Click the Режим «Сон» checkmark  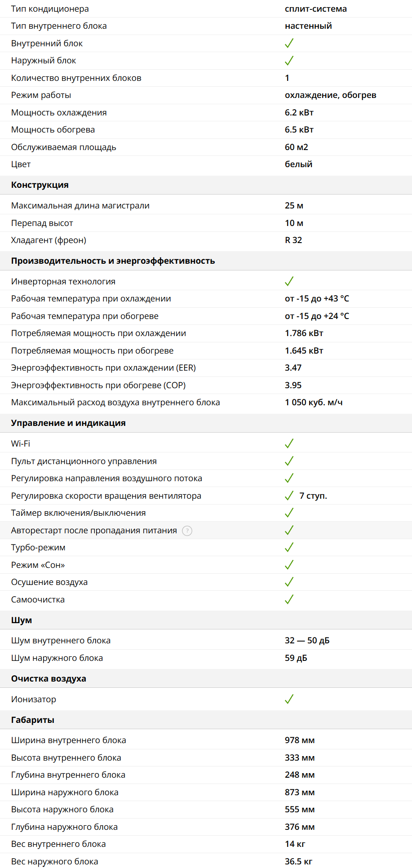(x=289, y=565)
